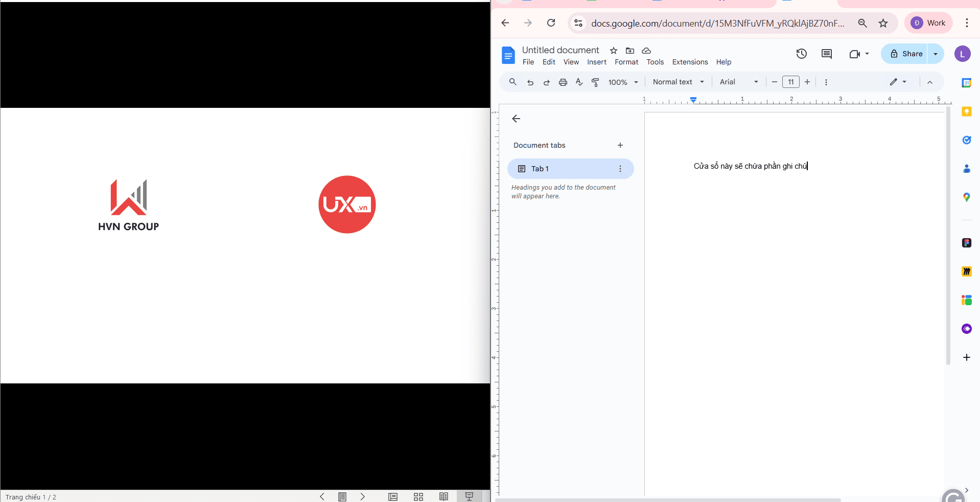Open the Miro side panel app

967,271
